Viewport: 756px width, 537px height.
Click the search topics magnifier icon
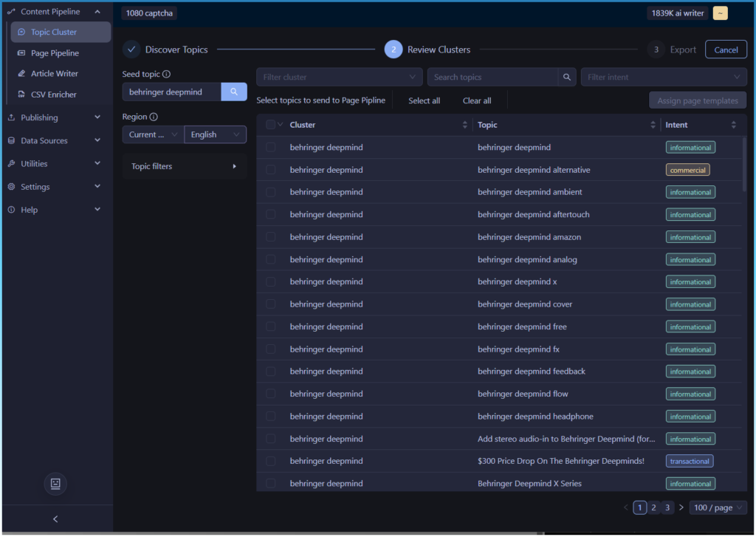[x=567, y=77]
